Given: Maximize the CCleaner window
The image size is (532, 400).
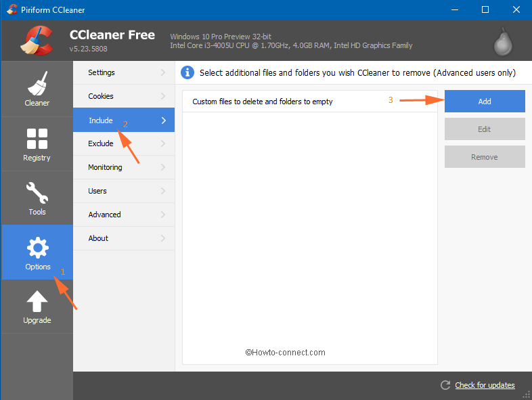Looking at the screenshot, I should click(x=485, y=9).
